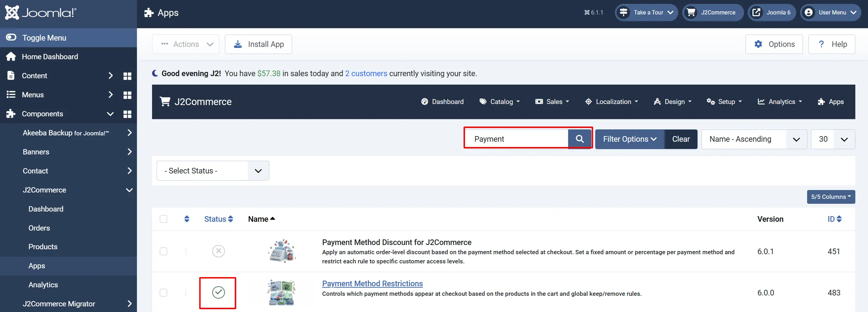Open Apps in J2Commerce navbar
The height and width of the screenshot is (312, 868).
tap(831, 102)
